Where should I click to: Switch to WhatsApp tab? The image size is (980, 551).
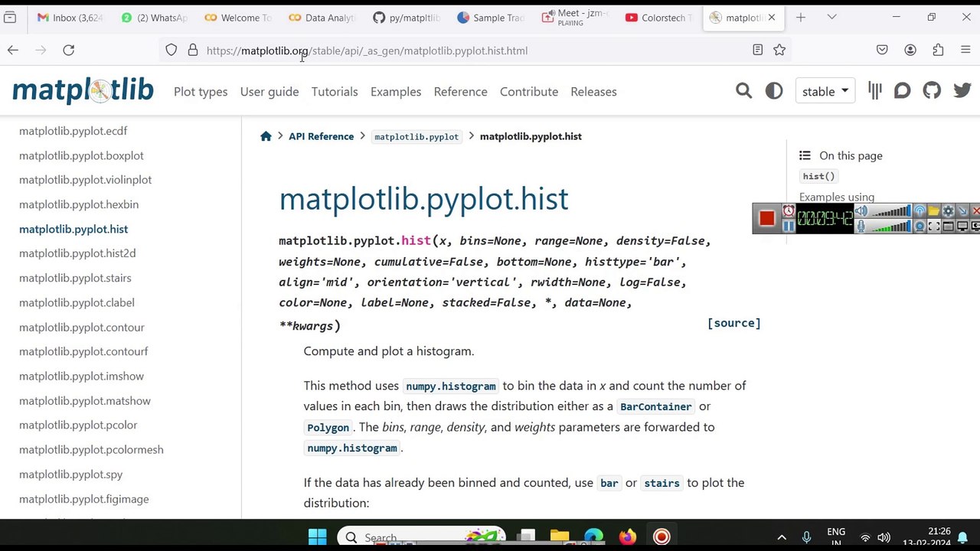coord(154,17)
